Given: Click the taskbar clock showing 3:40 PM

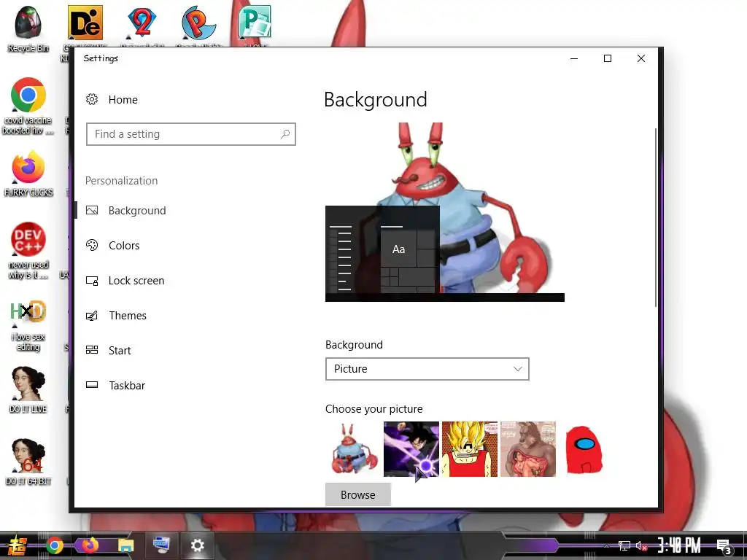Looking at the screenshot, I should click(x=679, y=545).
